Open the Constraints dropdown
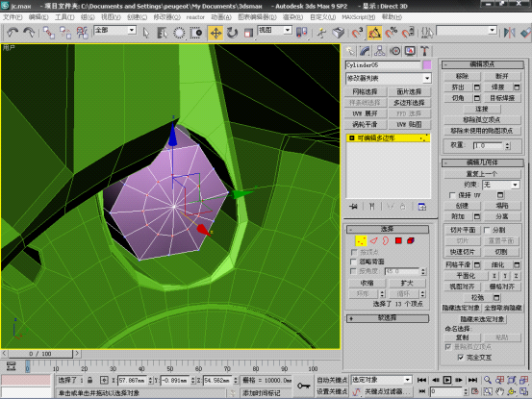 501,185
